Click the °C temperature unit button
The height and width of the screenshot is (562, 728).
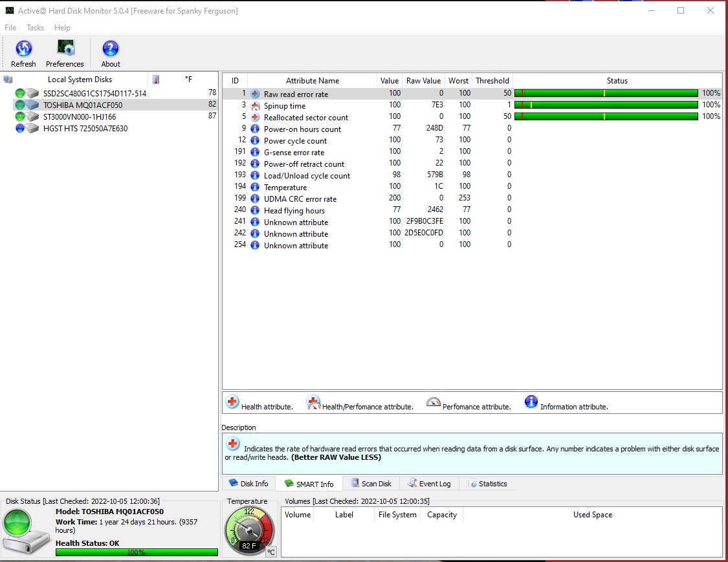[x=272, y=552]
